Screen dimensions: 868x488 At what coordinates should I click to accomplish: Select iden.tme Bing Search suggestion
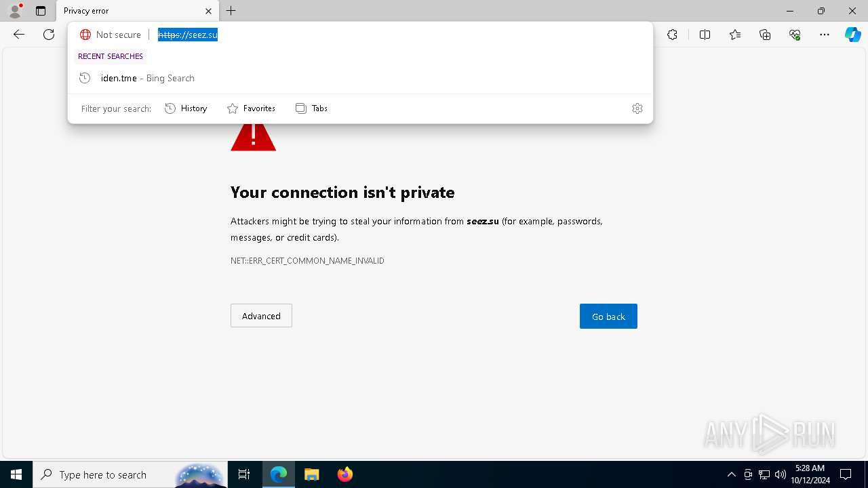(360, 78)
